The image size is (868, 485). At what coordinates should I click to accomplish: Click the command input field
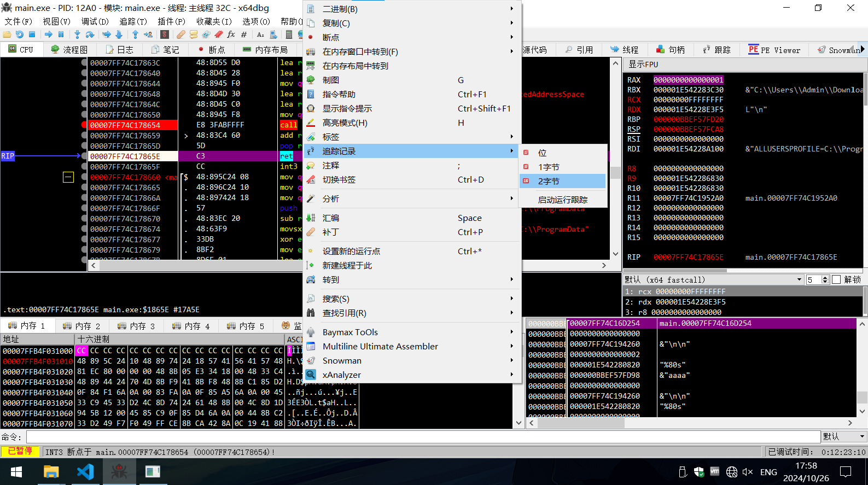click(423, 436)
